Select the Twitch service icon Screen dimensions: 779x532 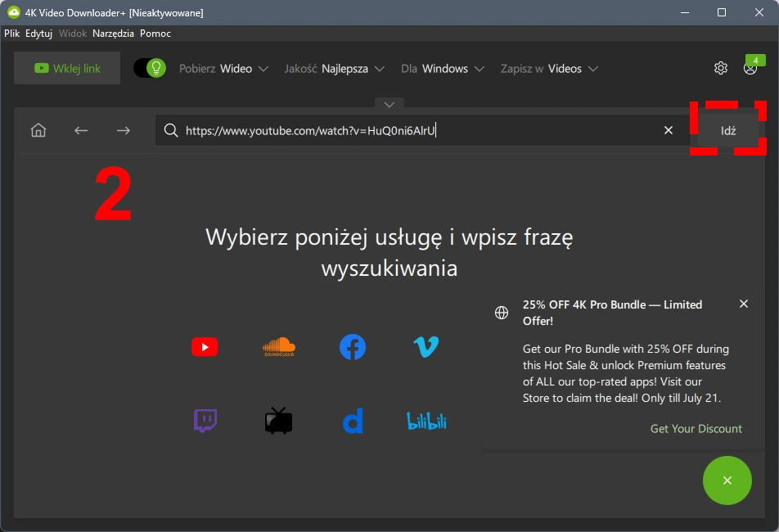tap(205, 421)
